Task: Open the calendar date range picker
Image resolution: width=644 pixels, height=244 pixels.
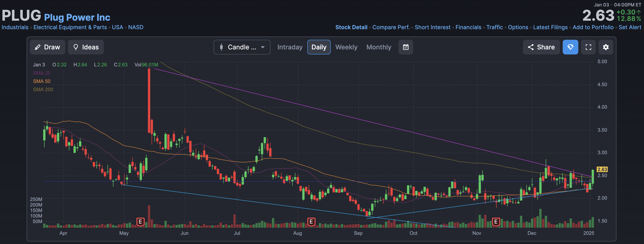Action: (406, 47)
